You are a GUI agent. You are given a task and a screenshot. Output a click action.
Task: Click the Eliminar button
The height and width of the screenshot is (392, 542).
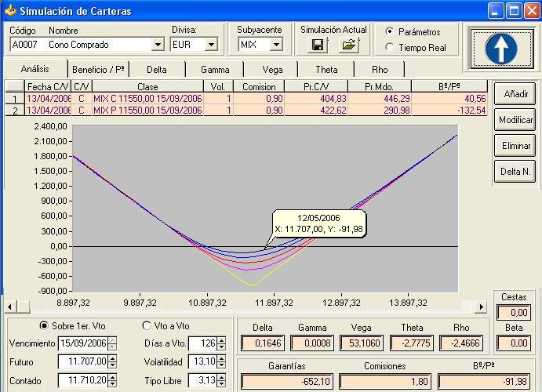pyautogui.click(x=515, y=145)
